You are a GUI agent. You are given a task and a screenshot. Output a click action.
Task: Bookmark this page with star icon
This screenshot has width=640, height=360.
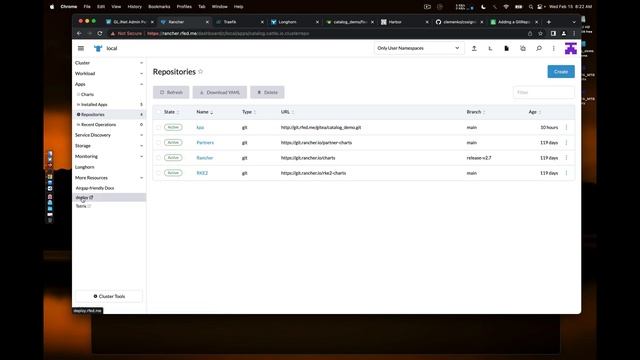tap(540, 33)
